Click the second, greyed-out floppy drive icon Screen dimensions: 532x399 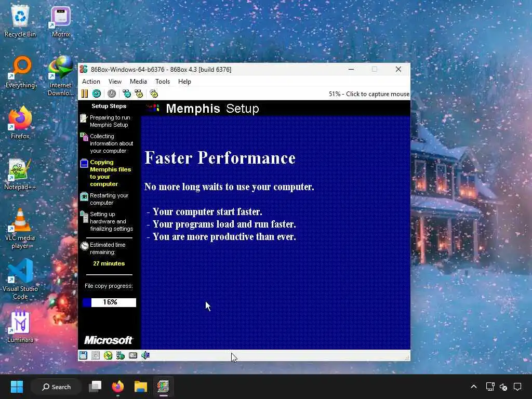(x=96, y=355)
